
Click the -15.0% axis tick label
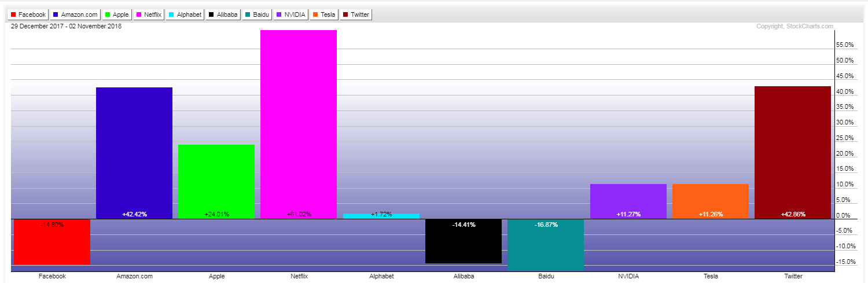point(846,262)
